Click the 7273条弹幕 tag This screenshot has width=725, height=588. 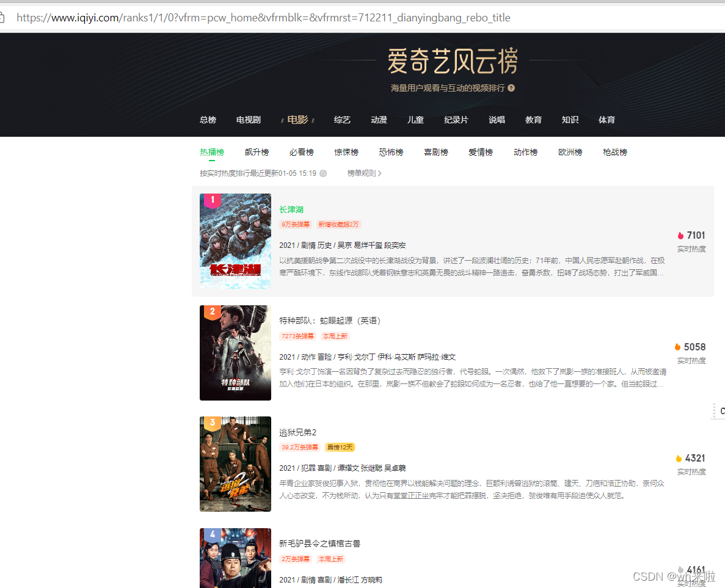point(298,336)
